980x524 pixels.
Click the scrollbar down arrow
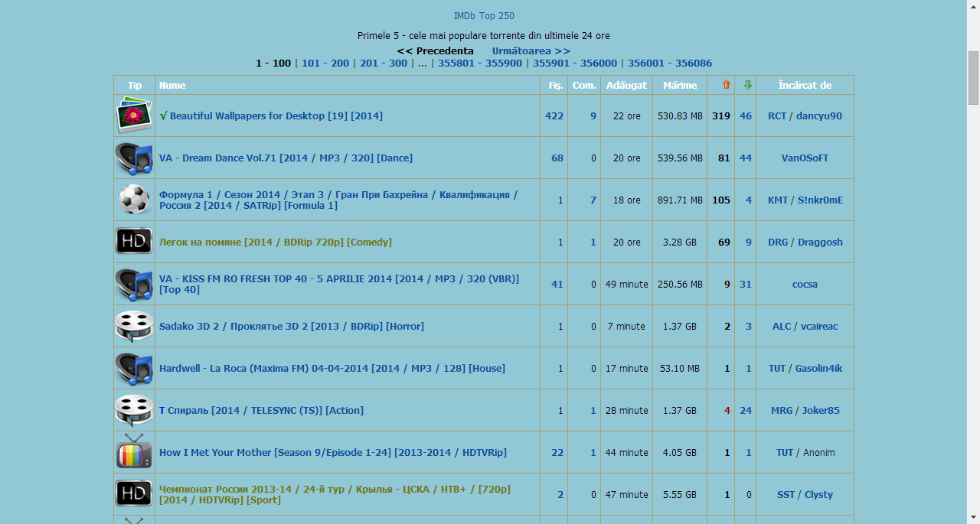pyautogui.click(x=973, y=517)
